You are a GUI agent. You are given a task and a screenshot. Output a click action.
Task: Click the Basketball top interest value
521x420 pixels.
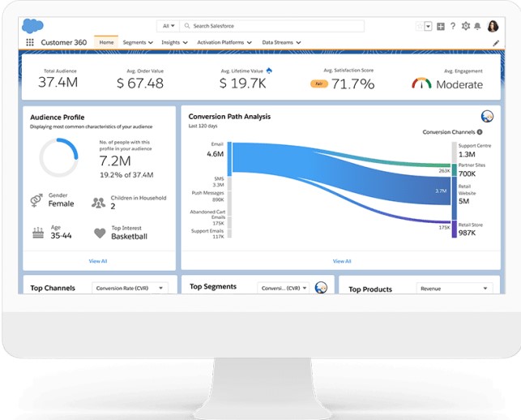130,237
